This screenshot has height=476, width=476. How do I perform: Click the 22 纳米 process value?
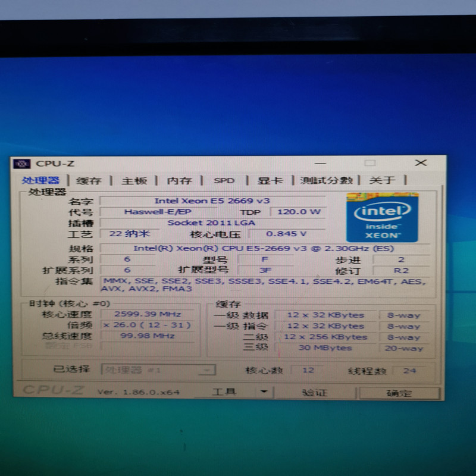130,233
